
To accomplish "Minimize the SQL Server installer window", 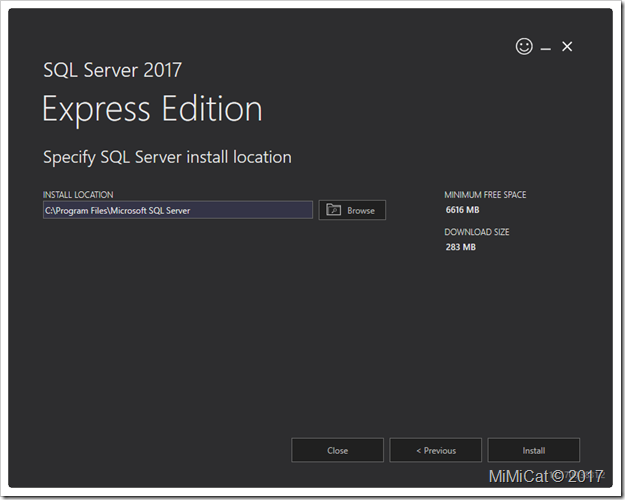I will click(546, 49).
